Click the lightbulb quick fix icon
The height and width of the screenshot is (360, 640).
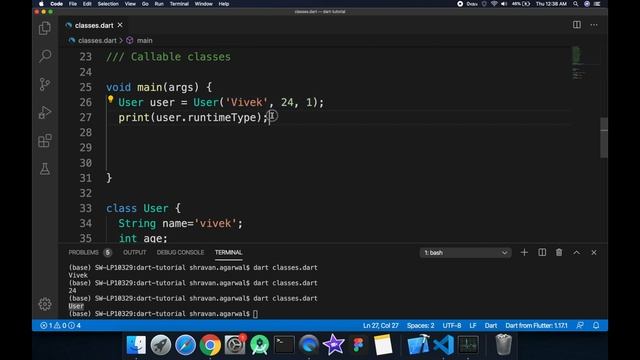pos(110,99)
